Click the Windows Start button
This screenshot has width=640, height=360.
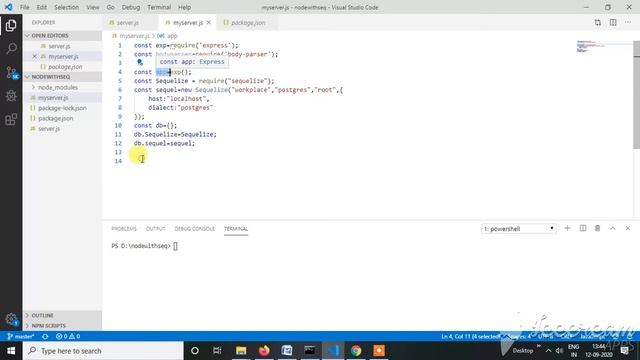point(11,351)
